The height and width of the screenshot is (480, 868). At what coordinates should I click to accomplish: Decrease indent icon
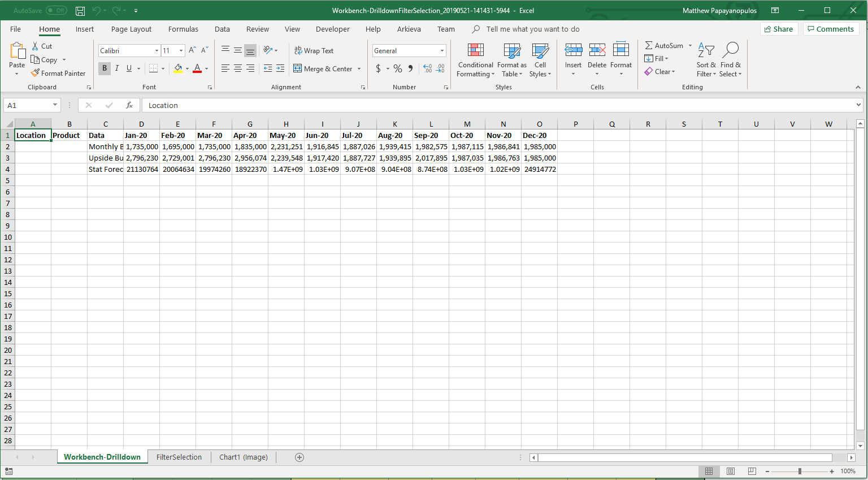[x=268, y=68]
